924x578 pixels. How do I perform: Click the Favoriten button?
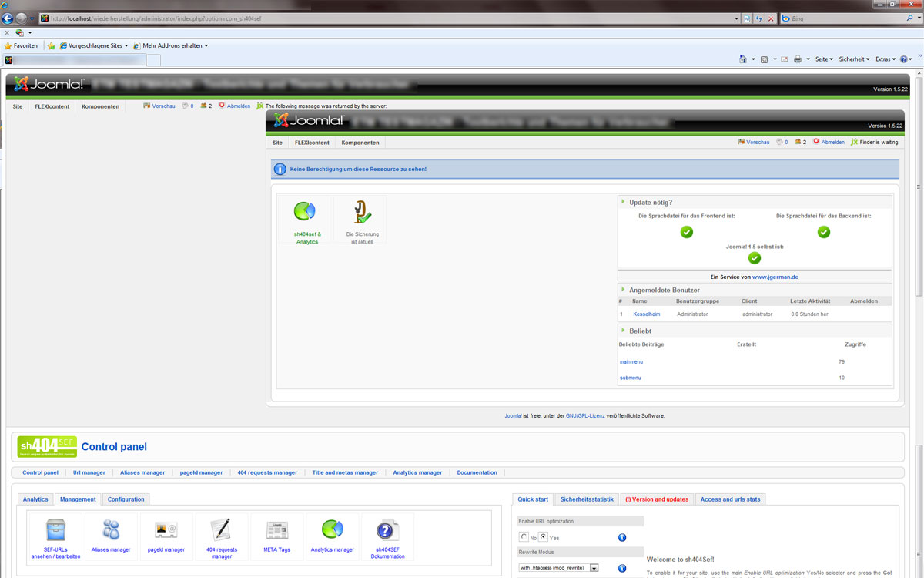[21, 45]
